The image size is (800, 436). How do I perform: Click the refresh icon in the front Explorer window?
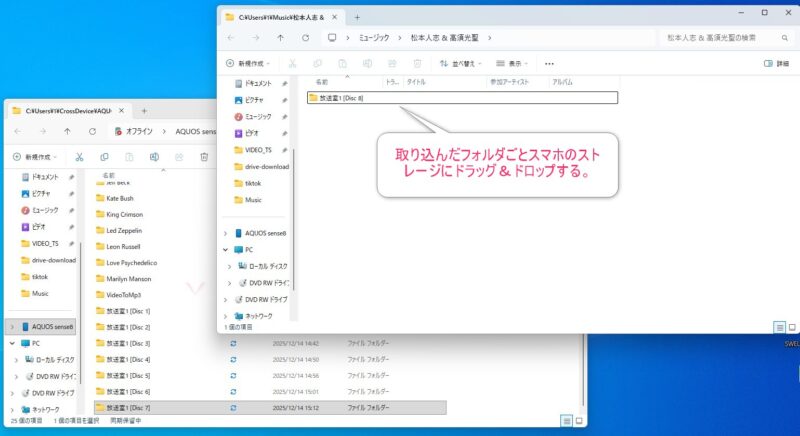306,38
